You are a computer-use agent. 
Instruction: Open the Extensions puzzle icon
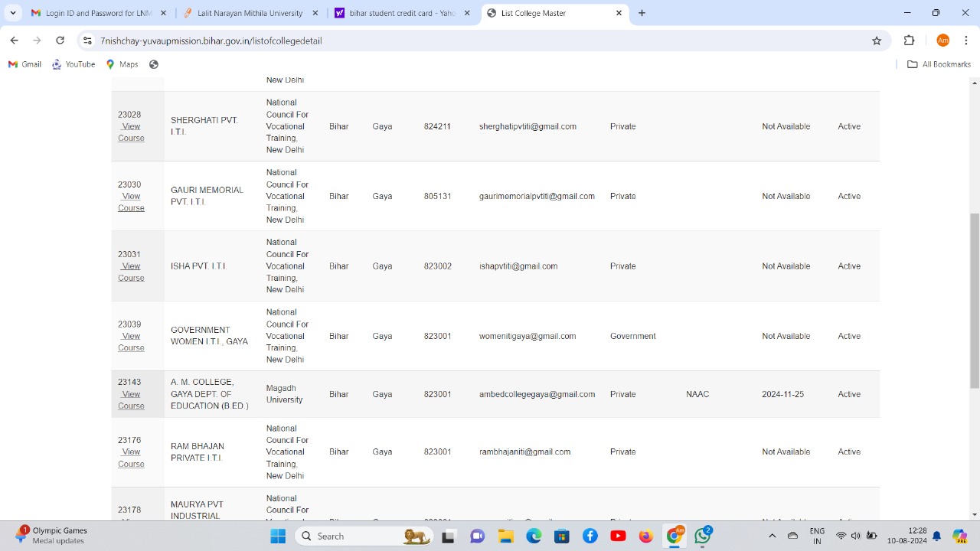[x=910, y=41]
